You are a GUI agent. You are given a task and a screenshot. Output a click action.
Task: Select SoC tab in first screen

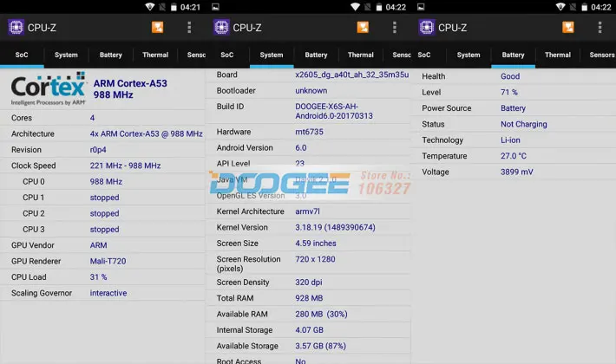[22, 55]
